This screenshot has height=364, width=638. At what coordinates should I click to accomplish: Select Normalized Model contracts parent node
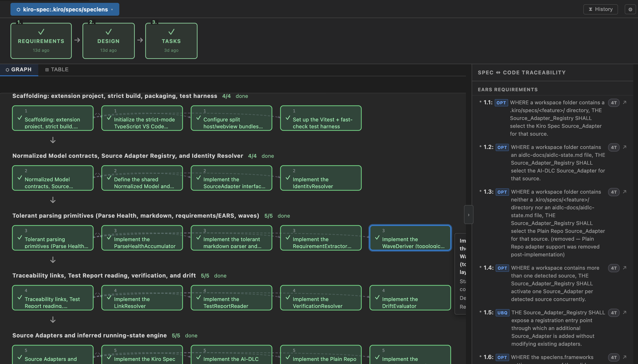click(53, 178)
